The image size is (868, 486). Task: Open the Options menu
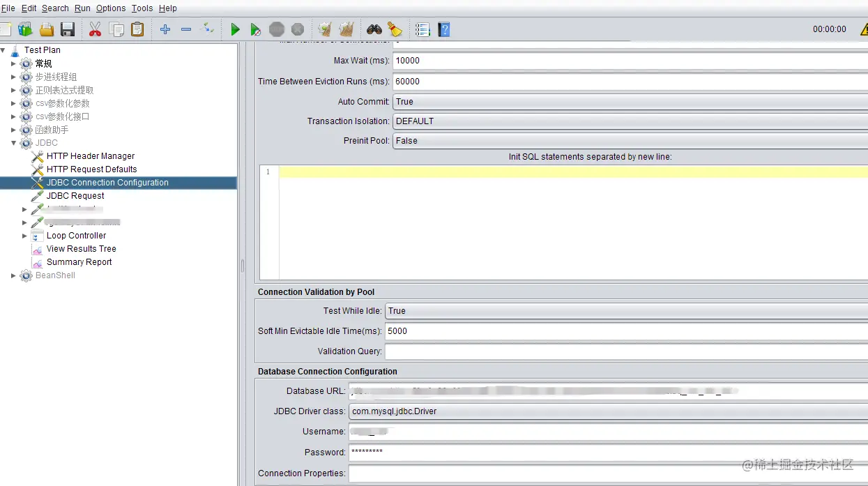[x=111, y=8]
